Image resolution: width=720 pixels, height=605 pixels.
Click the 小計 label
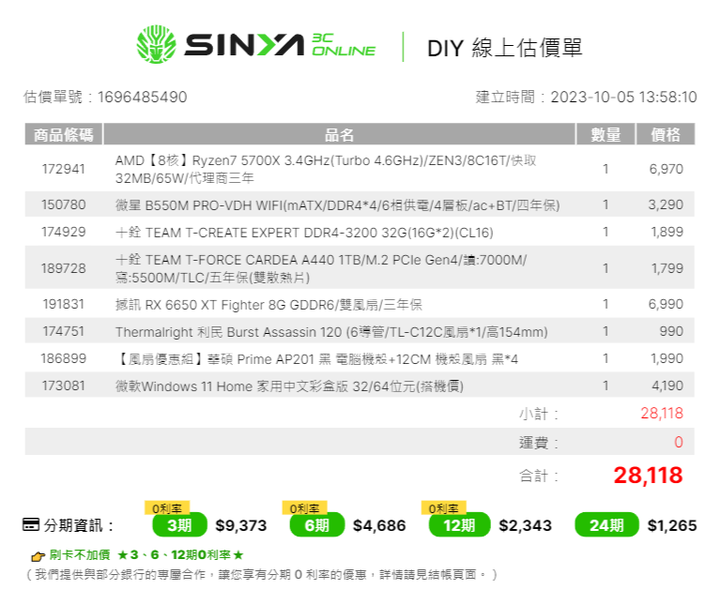coord(539,414)
